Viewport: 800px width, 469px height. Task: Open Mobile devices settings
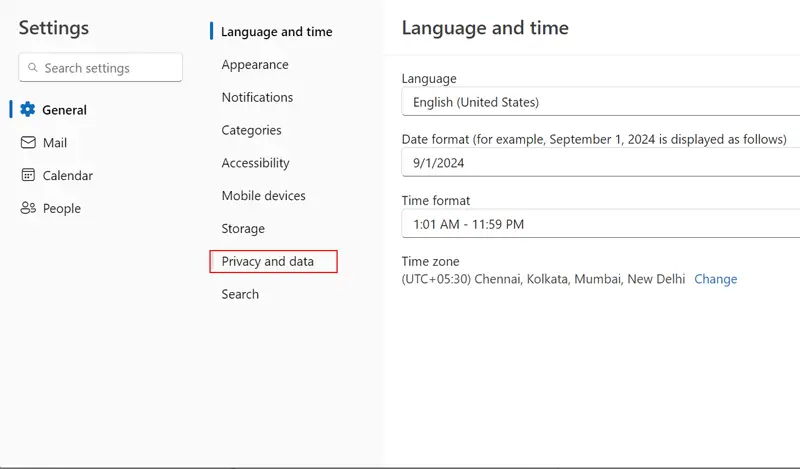[x=263, y=196]
